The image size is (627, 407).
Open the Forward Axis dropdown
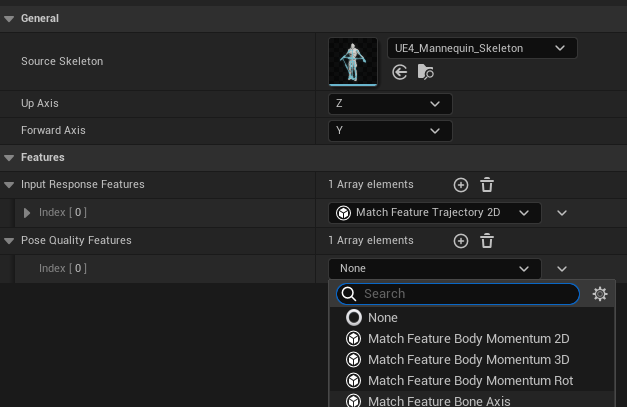(x=390, y=131)
